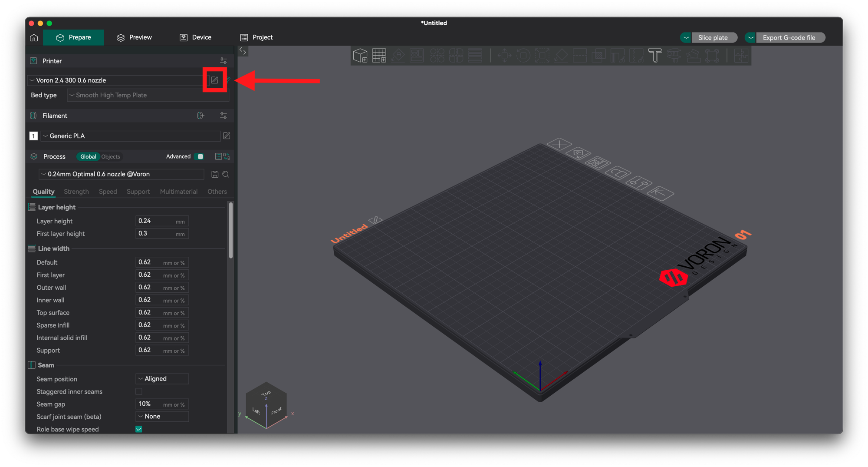Select the Prepare tab button

pos(73,38)
